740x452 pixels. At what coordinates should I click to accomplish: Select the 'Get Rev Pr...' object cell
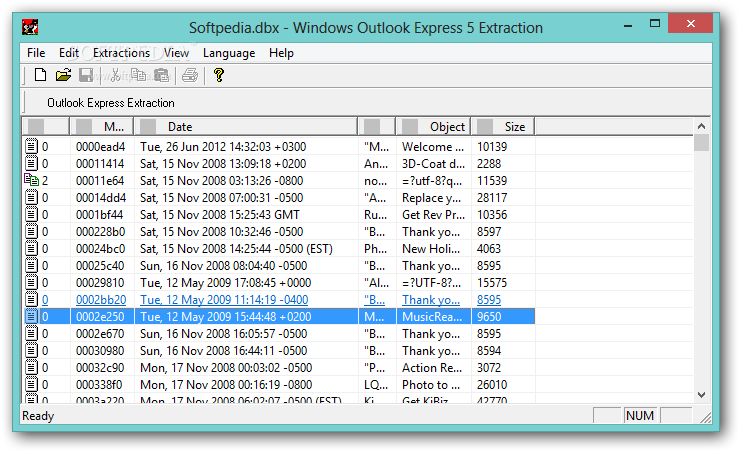click(433, 215)
